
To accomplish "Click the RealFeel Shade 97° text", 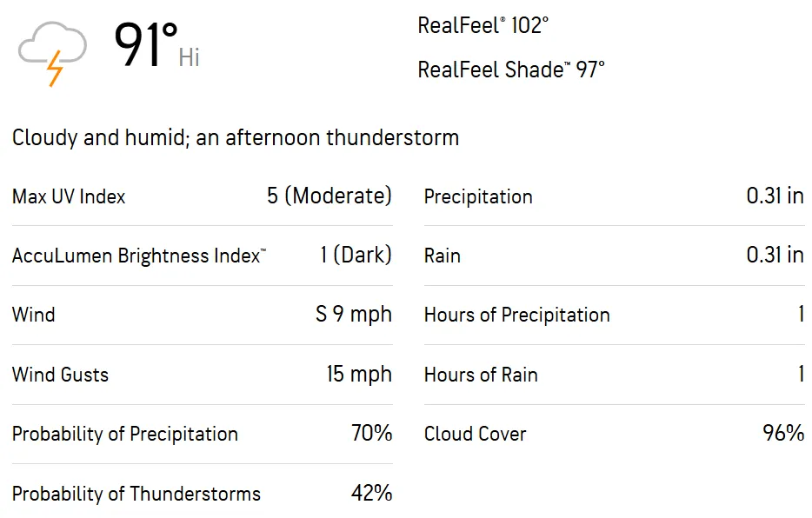I will [510, 70].
